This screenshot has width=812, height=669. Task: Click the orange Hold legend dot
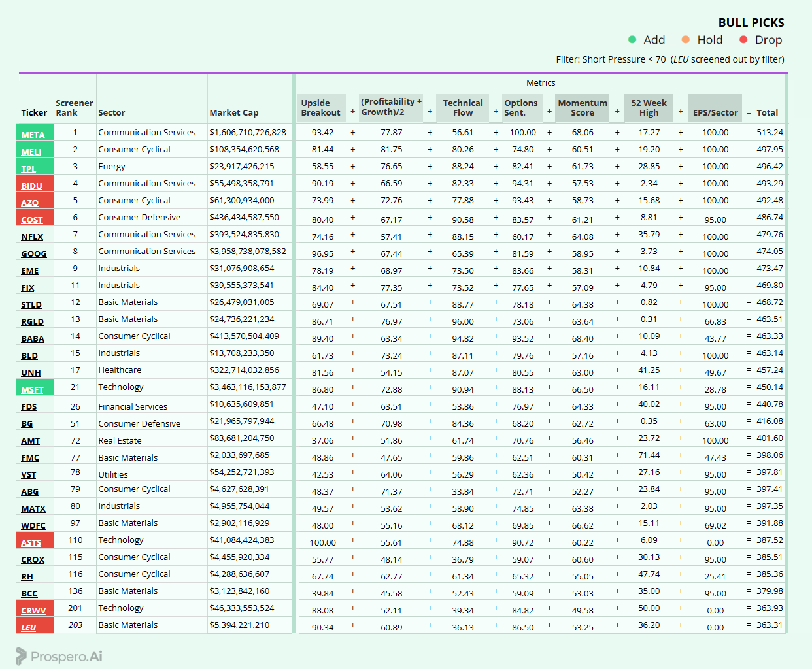tap(686, 39)
